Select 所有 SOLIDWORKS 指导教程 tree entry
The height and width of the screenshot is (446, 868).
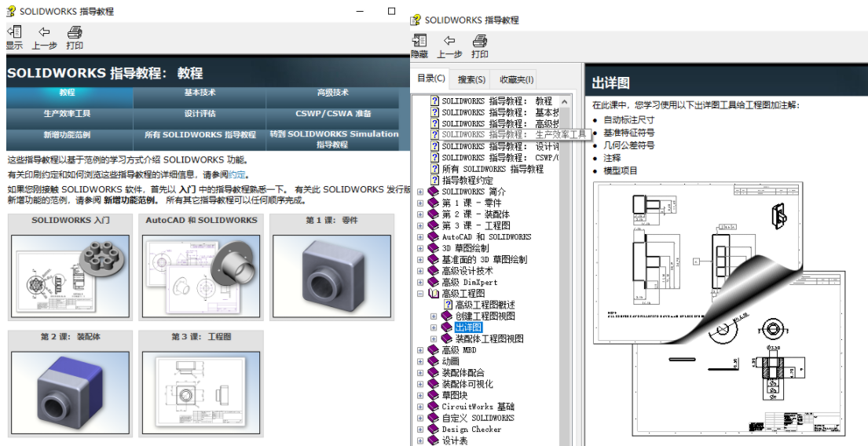tap(493, 169)
